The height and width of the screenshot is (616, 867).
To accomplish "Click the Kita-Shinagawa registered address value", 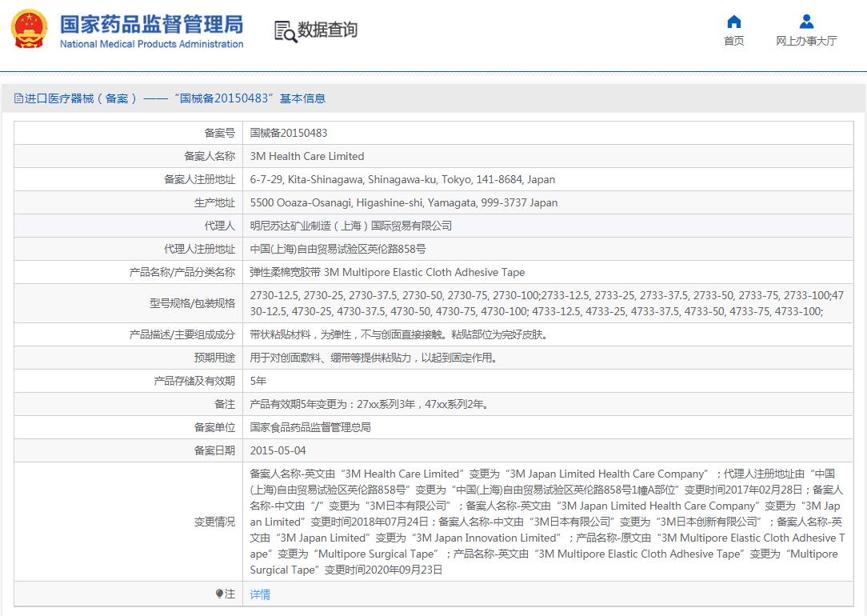I will tap(402, 179).
